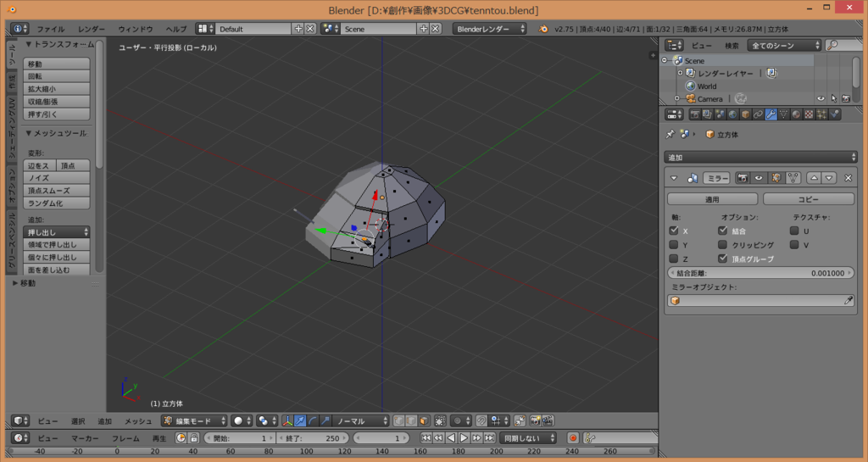The width and height of the screenshot is (868, 462).
Task: Open the 追加 add modifier dropdown
Action: [760, 157]
